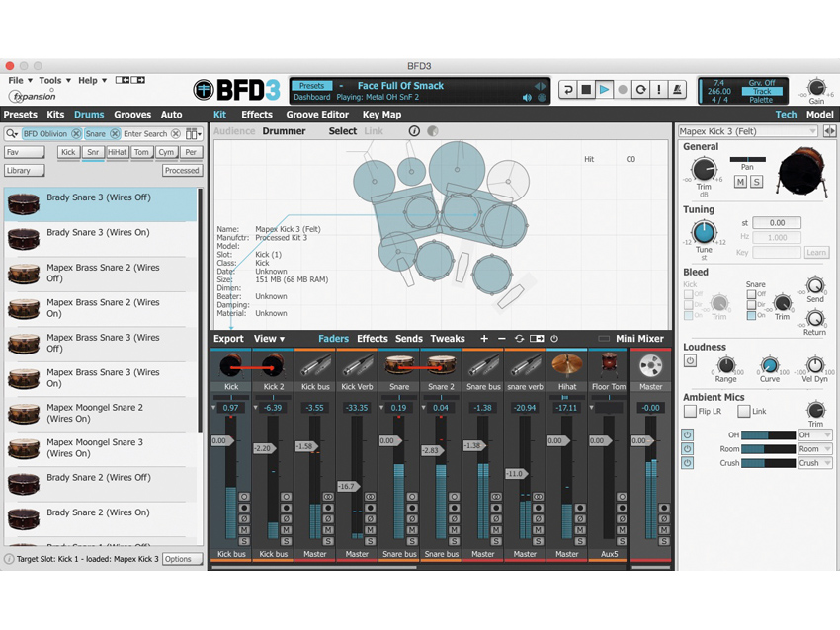Click the previous/next drum arrows in Tech panel
The height and width of the screenshot is (630, 840).
[x=829, y=131]
